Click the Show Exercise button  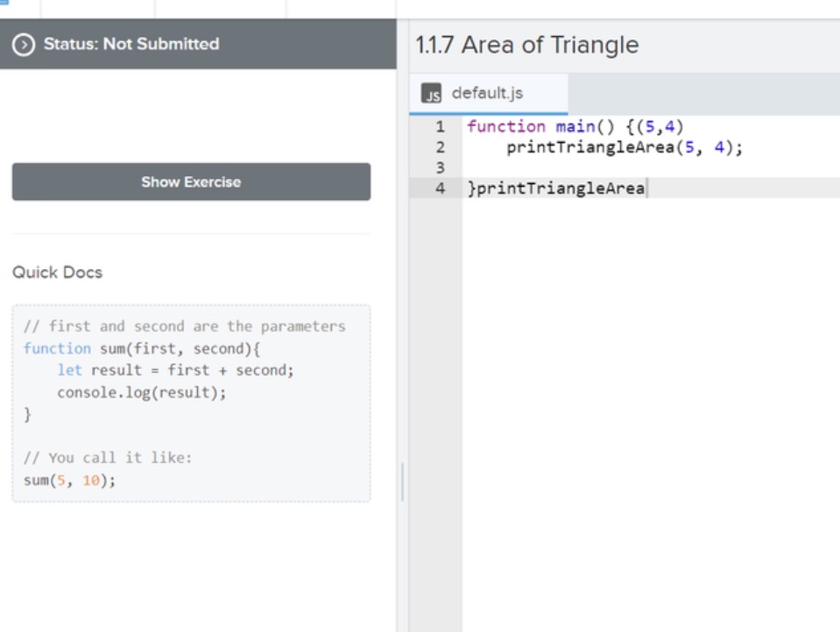pyautogui.click(x=191, y=181)
